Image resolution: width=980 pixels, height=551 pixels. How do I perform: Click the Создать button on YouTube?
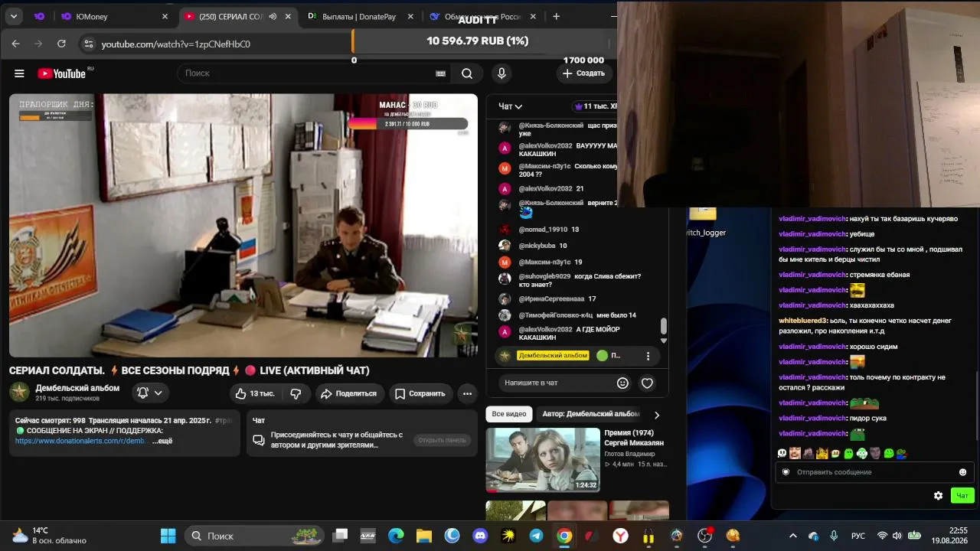click(583, 73)
